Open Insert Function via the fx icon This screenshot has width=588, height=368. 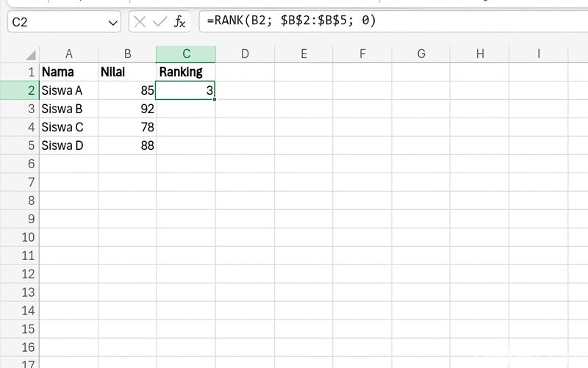pyautogui.click(x=179, y=22)
